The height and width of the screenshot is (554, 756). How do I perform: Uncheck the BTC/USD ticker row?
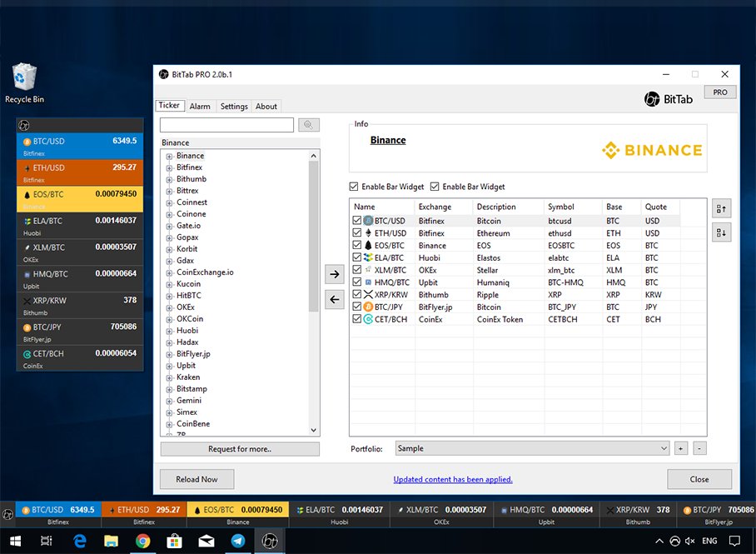(x=357, y=221)
